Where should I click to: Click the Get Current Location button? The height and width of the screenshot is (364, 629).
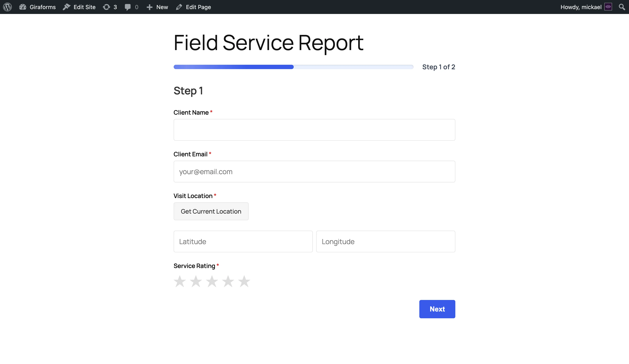coord(211,211)
